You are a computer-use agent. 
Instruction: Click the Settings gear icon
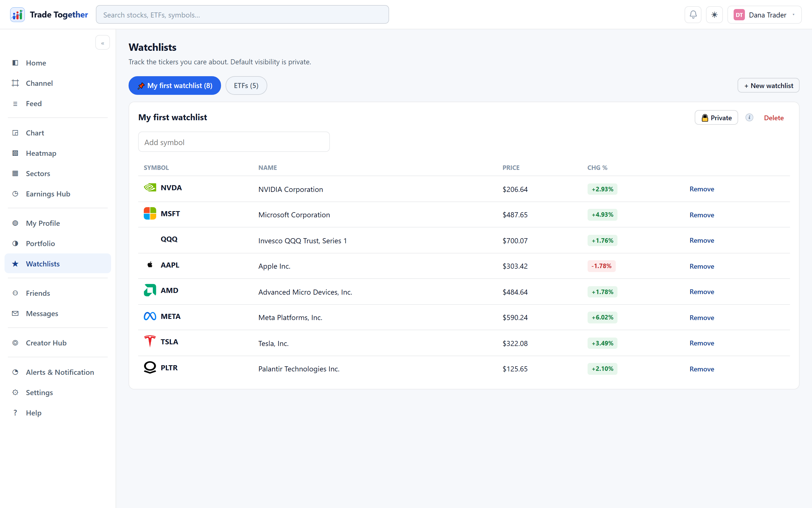coord(16,392)
